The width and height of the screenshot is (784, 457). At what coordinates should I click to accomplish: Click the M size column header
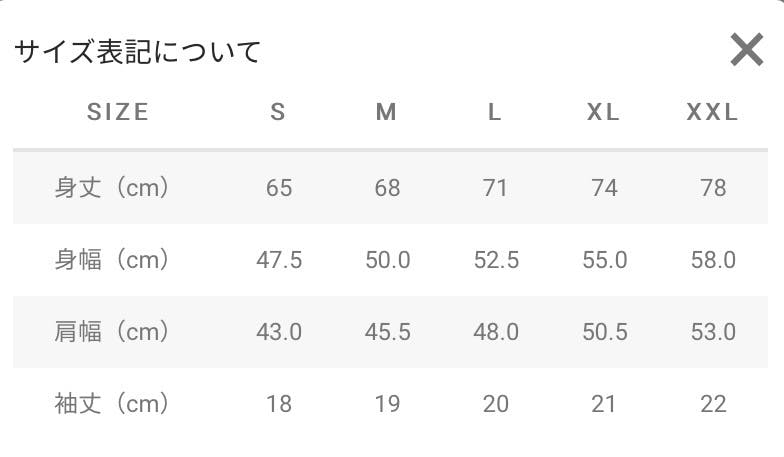click(x=386, y=112)
